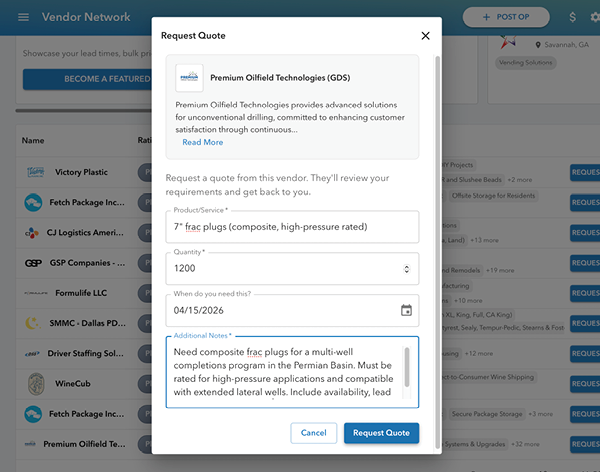Expand +2 more tags for Victory Plastic
The image size is (600, 472).
coord(520,180)
